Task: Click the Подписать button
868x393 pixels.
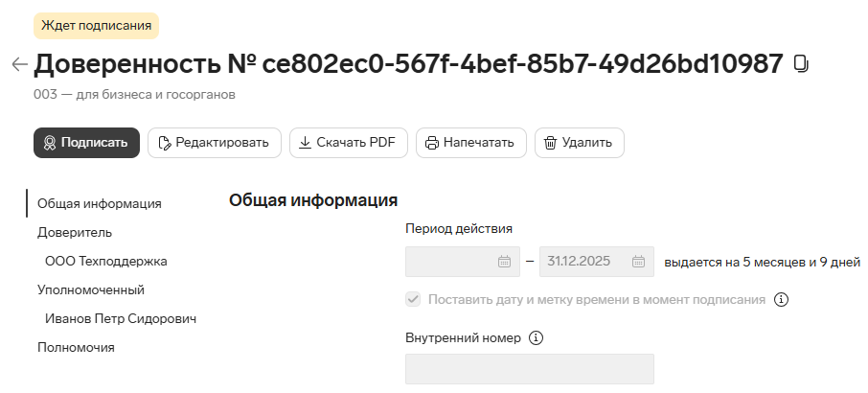Action: (x=86, y=143)
